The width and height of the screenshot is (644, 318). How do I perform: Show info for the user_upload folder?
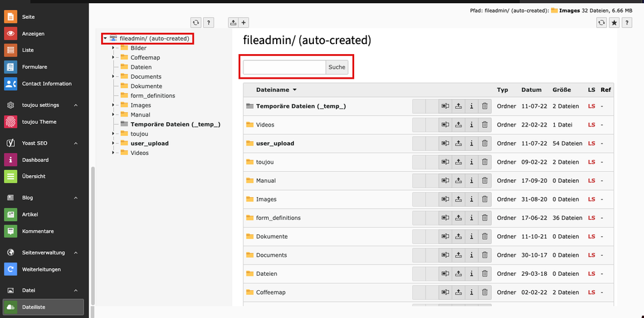[471, 144]
